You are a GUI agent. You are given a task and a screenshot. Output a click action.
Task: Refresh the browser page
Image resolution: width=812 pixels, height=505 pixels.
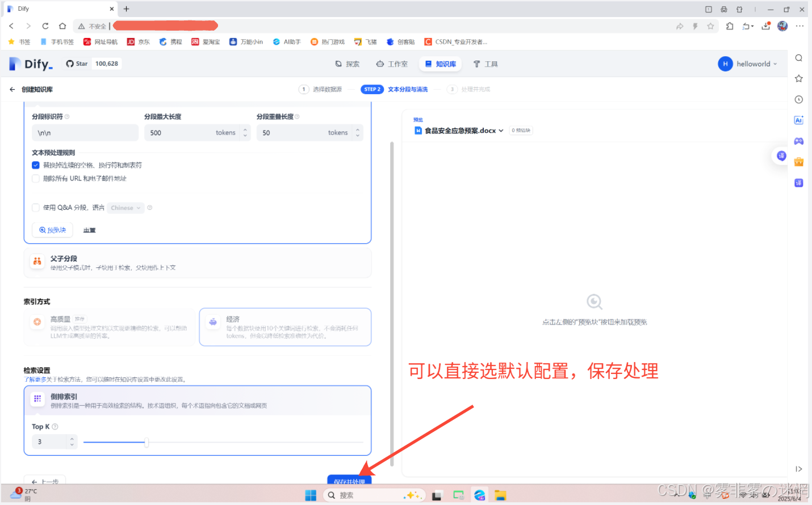coord(45,26)
